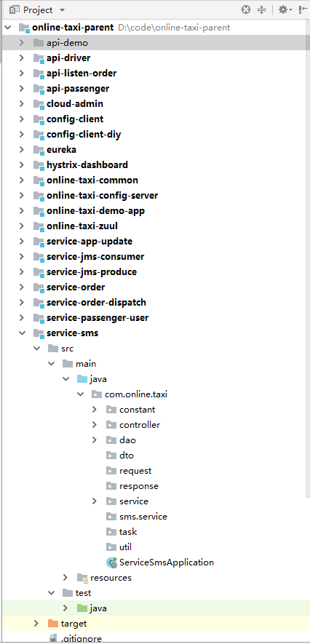Image resolution: width=310 pixels, height=644 pixels.
Task: Click the Collapse All icon in header
Action: pyautogui.click(x=261, y=10)
